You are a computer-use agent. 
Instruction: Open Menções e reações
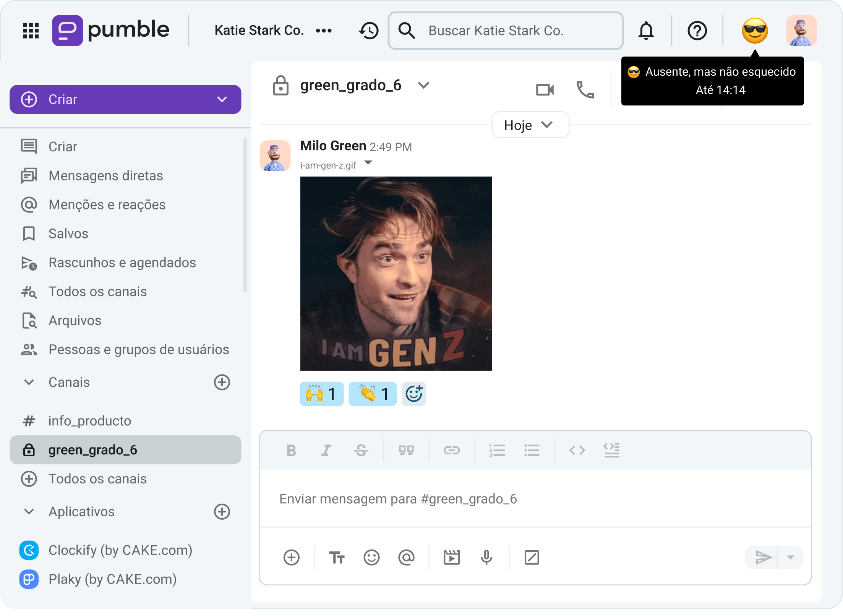click(x=125, y=205)
